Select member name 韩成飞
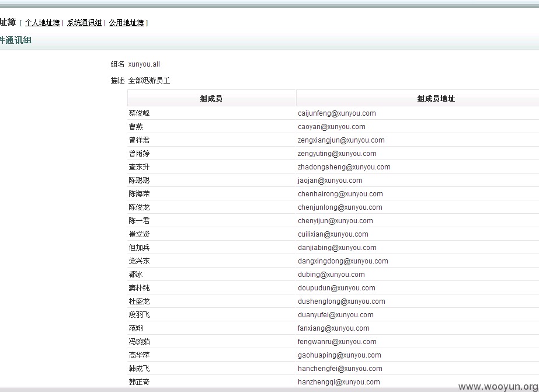 tap(139, 369)
